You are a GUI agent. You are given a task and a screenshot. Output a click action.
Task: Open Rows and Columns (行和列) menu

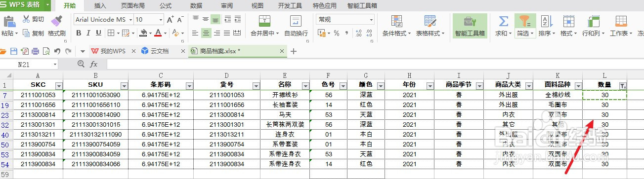pyautogui.click(x=593, y=26)
